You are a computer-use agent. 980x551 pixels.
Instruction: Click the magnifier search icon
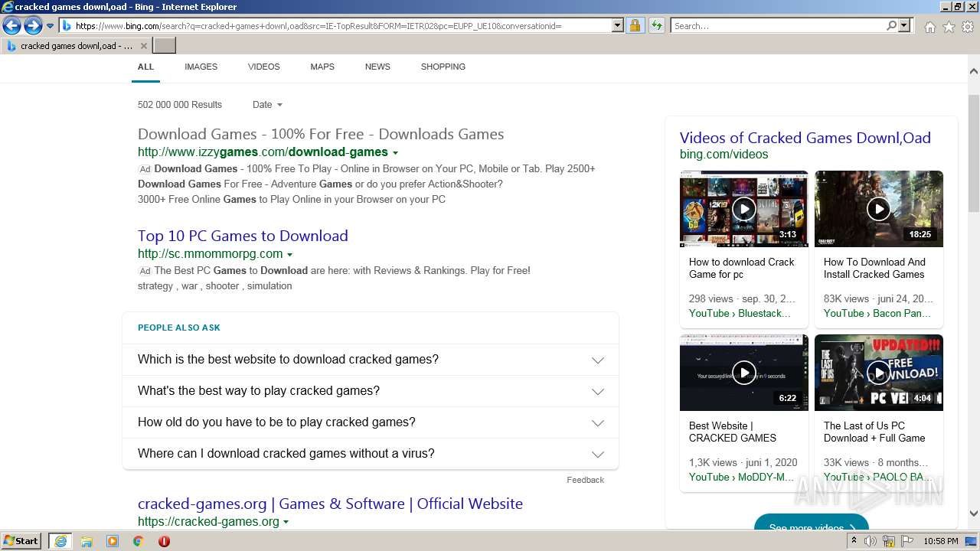click(x=891, y=26)
